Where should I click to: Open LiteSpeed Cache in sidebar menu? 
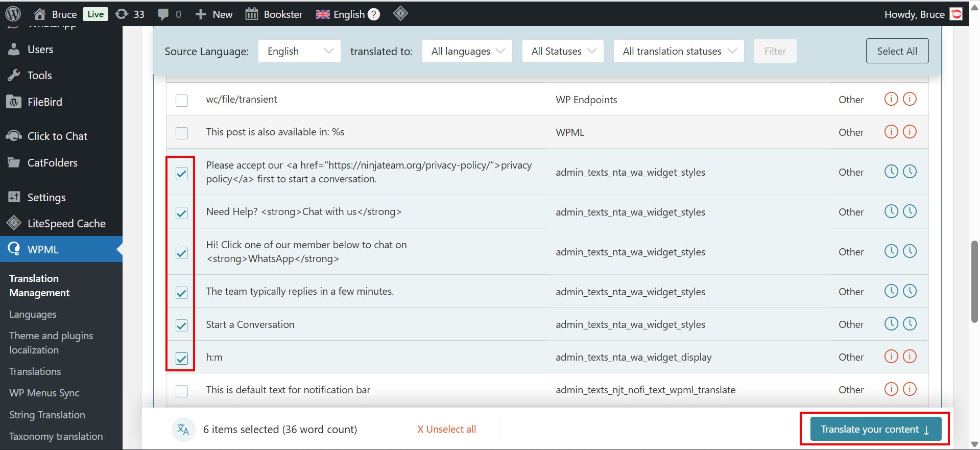(66, 223)
